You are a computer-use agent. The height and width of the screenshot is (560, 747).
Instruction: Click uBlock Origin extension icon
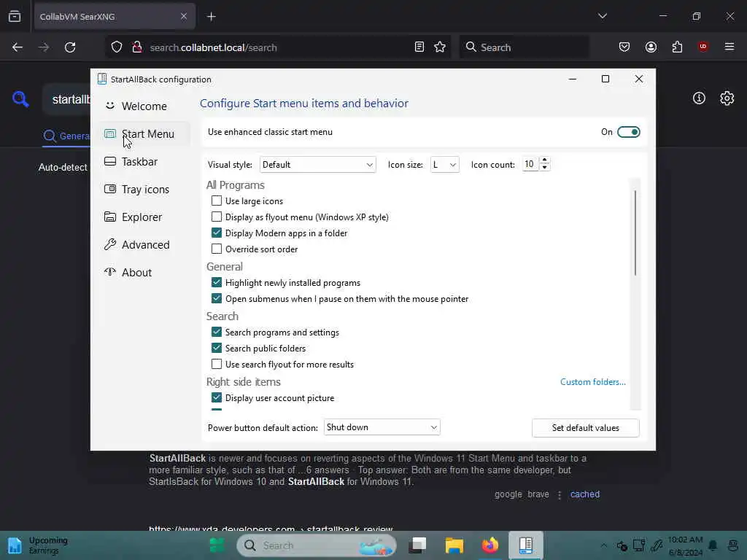pyautogui.click(x=703, y=46)
